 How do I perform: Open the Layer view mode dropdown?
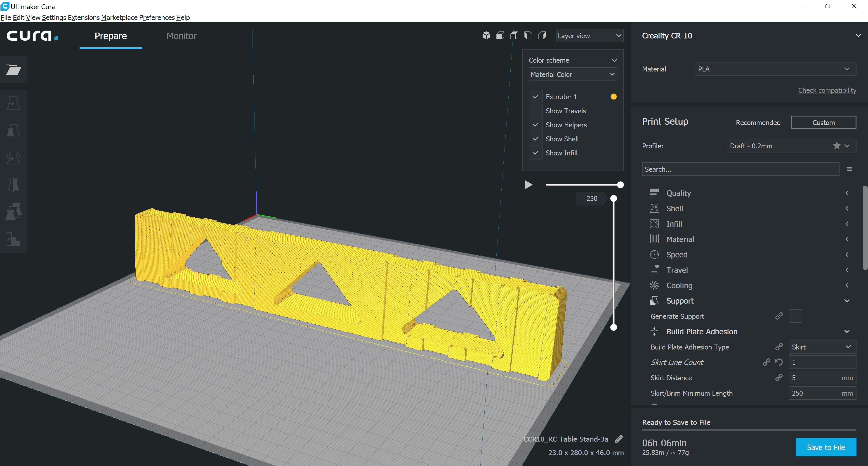tap(589, 36)
